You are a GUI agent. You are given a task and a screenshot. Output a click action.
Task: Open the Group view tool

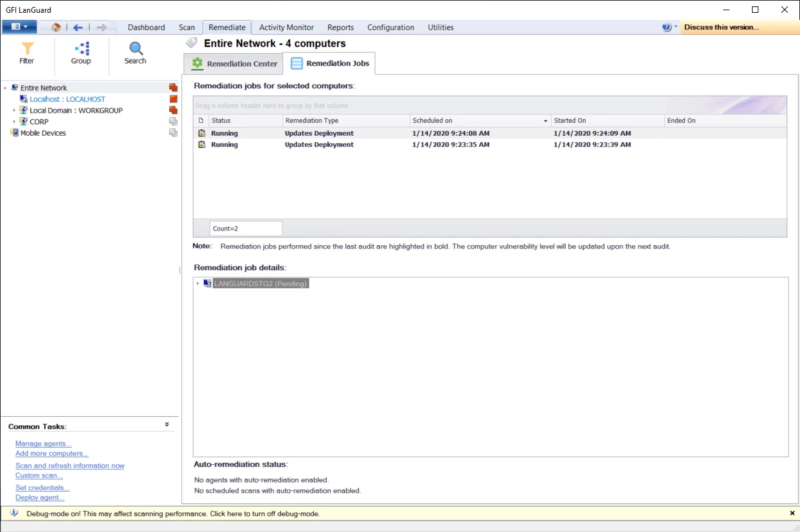point(81,54)
